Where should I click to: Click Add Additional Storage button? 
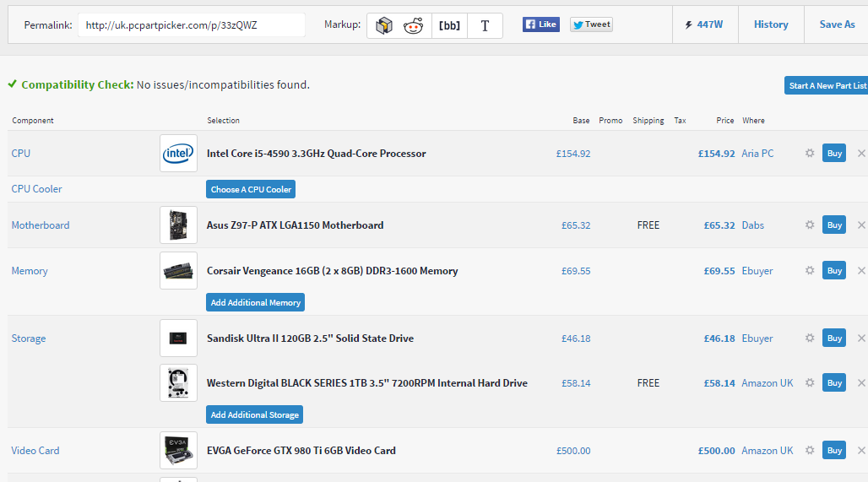tap(255, 414)
